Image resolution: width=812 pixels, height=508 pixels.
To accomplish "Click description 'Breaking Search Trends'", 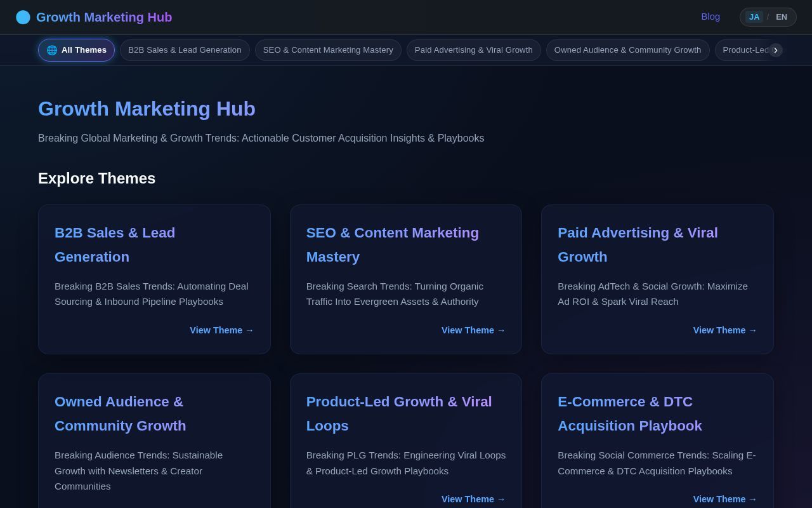I will (x=395, y=294).
